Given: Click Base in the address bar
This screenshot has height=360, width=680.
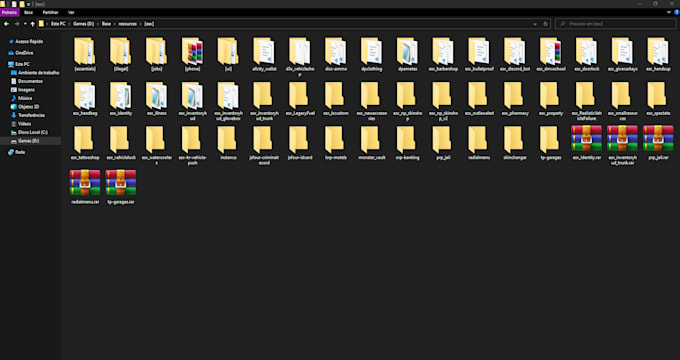Looking at the screenshot, I should (106, 24).
